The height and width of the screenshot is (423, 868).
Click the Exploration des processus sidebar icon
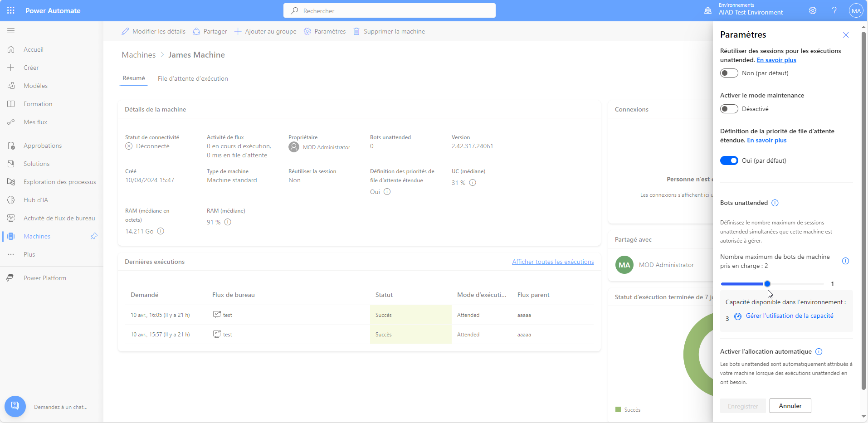point(11,182)
